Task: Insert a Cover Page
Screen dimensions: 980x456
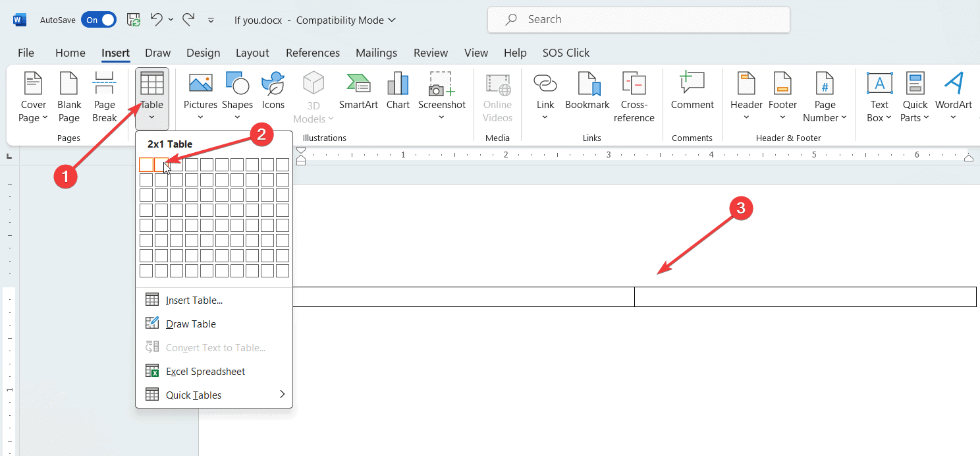Action: [x=33, y=98]
